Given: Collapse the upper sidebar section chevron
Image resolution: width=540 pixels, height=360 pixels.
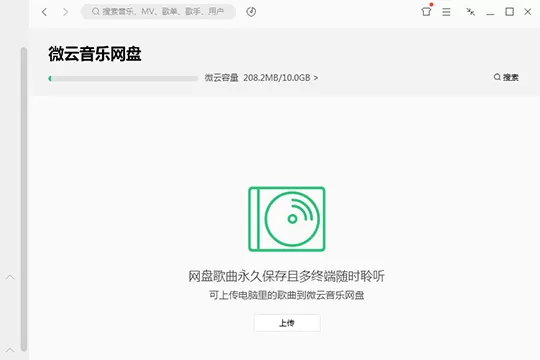Looking at the screenshot, I should point(10,277).
